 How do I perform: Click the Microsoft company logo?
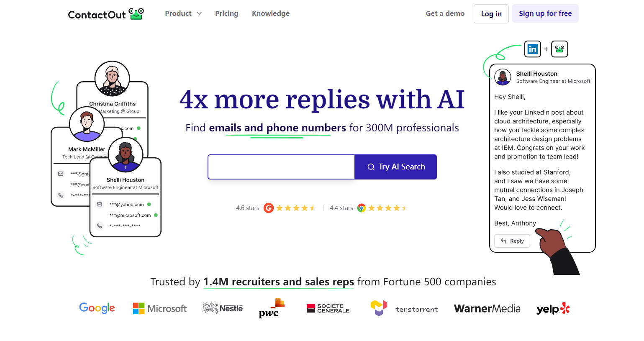point(159,309)
